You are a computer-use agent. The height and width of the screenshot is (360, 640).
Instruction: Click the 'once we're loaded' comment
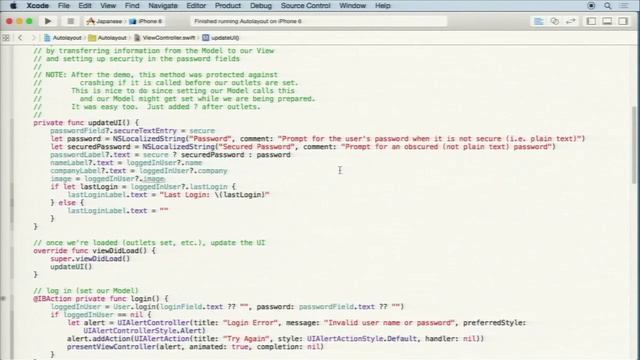(149, 243)
